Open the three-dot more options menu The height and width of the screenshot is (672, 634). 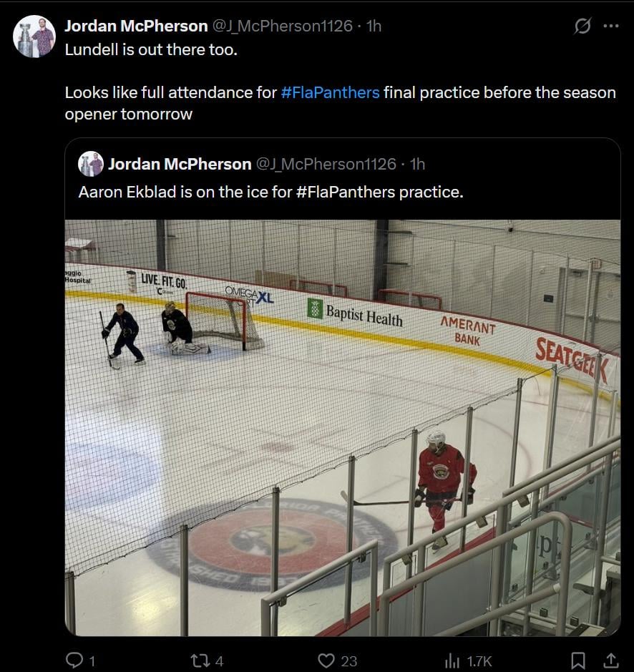(610, 26)
